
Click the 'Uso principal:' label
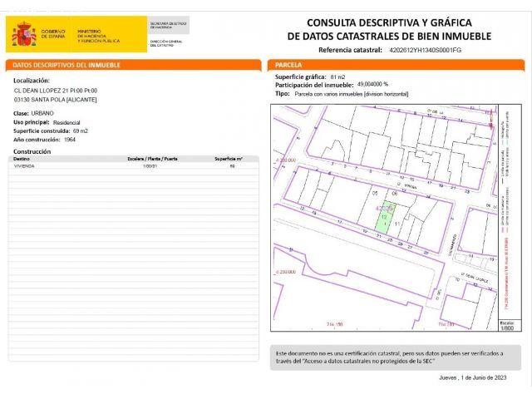coord(32,122)
